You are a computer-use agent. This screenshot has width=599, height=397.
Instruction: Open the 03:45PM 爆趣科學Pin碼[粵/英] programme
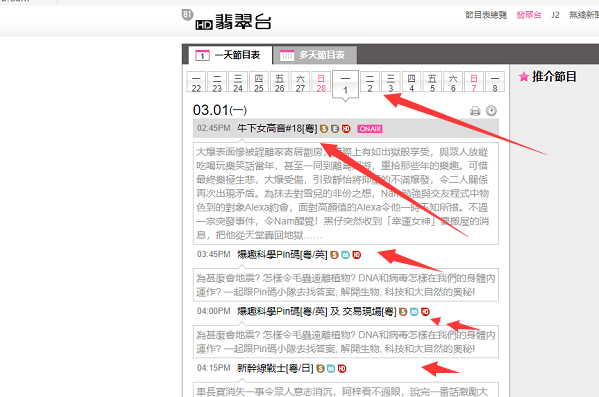[282, 254]
